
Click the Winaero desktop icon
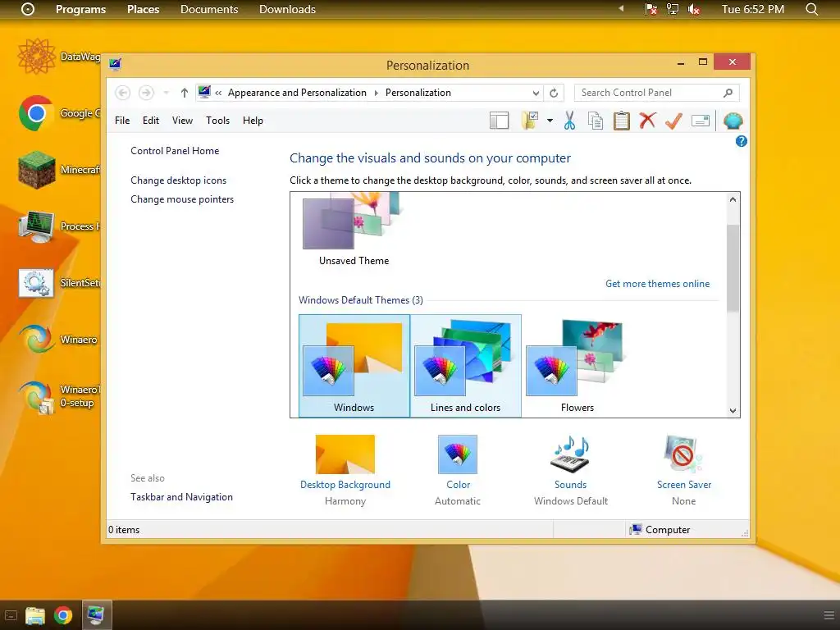pyautogui.click(x=36, y=339)
